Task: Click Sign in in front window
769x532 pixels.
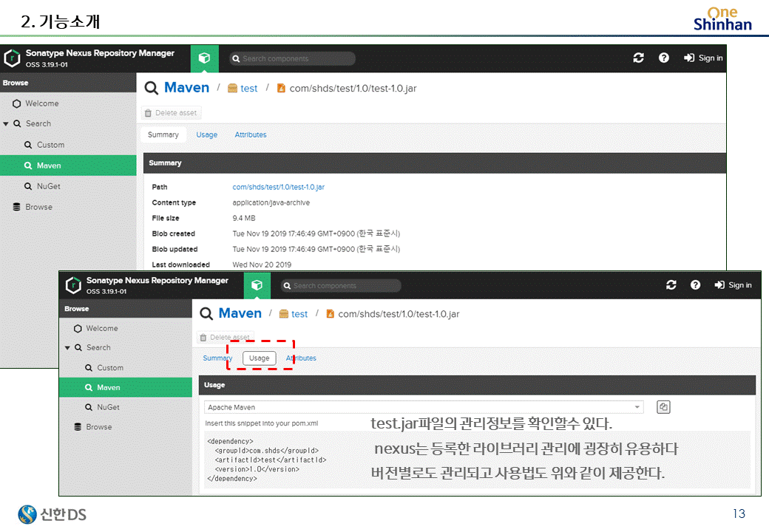Action: [734, 284]
